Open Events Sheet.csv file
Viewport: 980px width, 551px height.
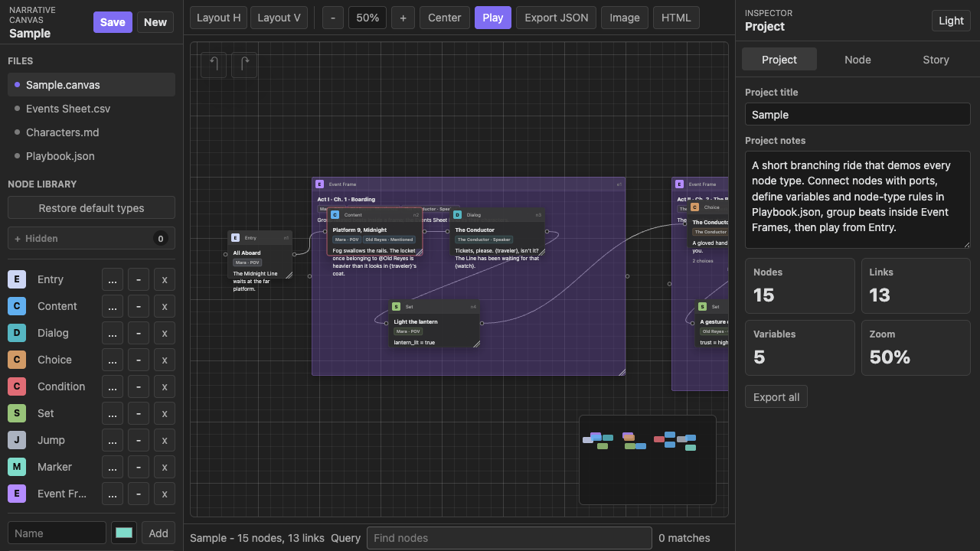tap(91, 109)
